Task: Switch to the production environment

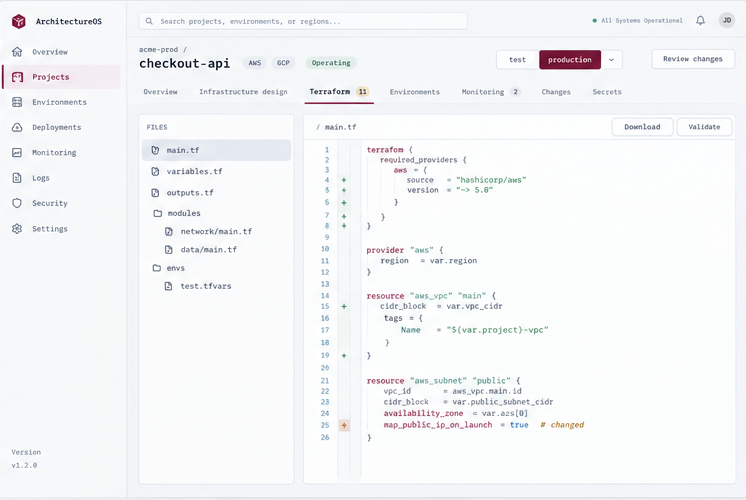Action: (x=570, y=60)
